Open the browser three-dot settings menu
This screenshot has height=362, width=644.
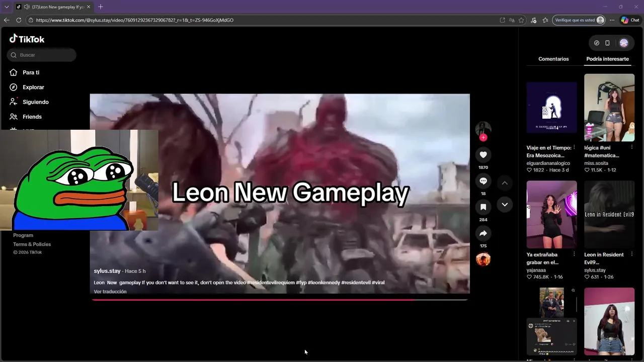tap(612, 20)
